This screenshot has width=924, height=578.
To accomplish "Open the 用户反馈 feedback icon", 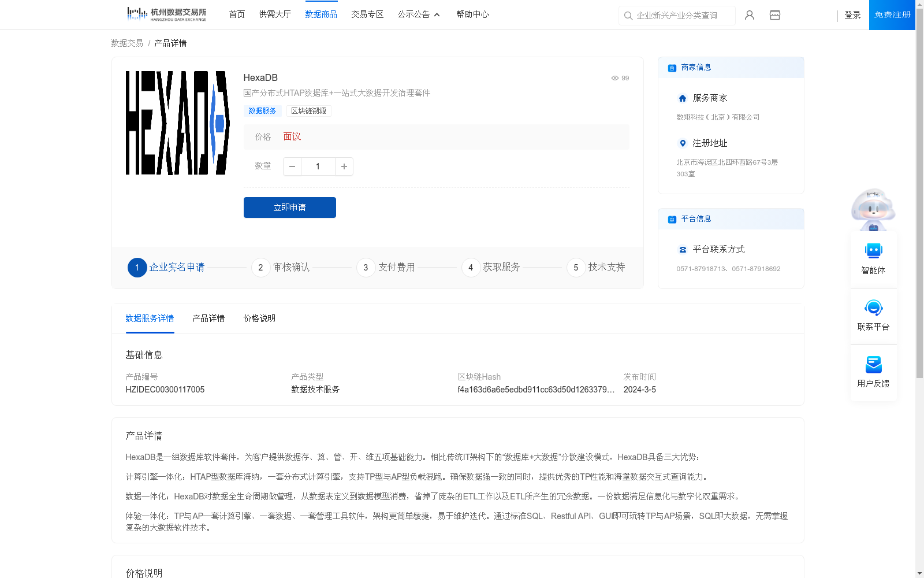I will coord(874,364).
